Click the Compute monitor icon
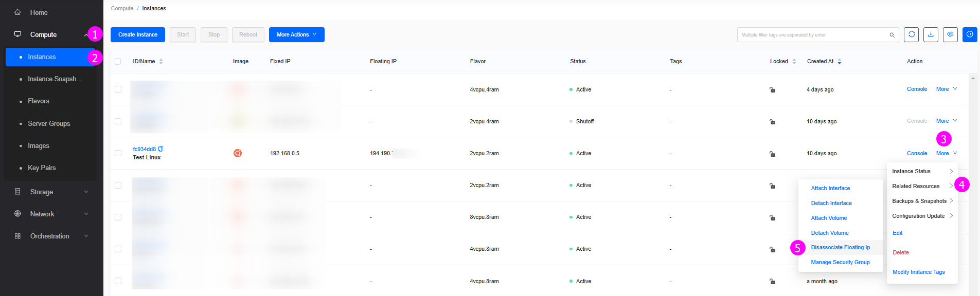 [17, 34]
